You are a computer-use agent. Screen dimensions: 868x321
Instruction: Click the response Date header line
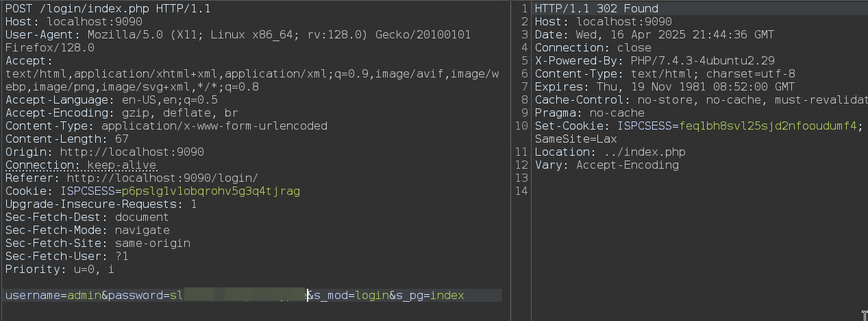654,34
